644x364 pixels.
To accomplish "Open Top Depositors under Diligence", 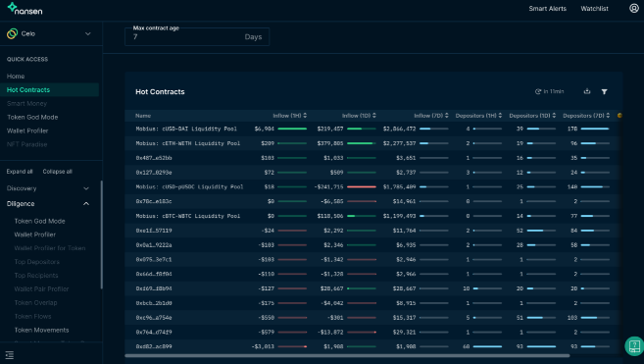I will (x=36, y=262).
